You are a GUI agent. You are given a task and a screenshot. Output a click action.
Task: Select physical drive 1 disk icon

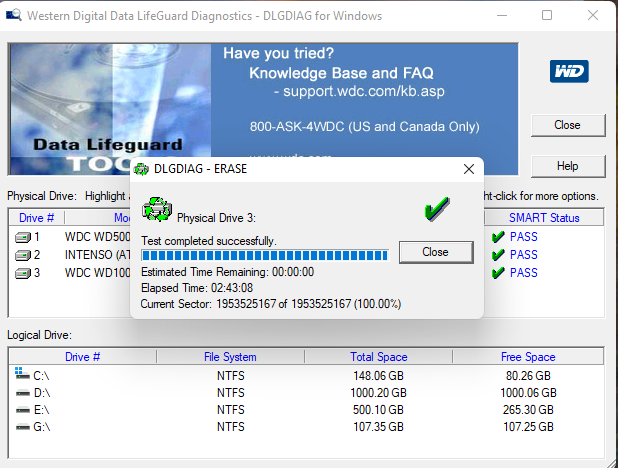(23, 237)
